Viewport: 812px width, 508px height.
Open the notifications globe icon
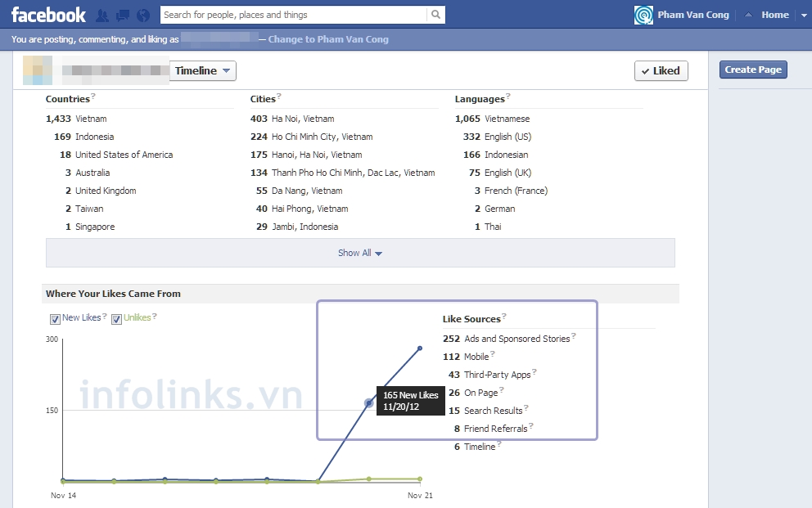click(143, 16)
